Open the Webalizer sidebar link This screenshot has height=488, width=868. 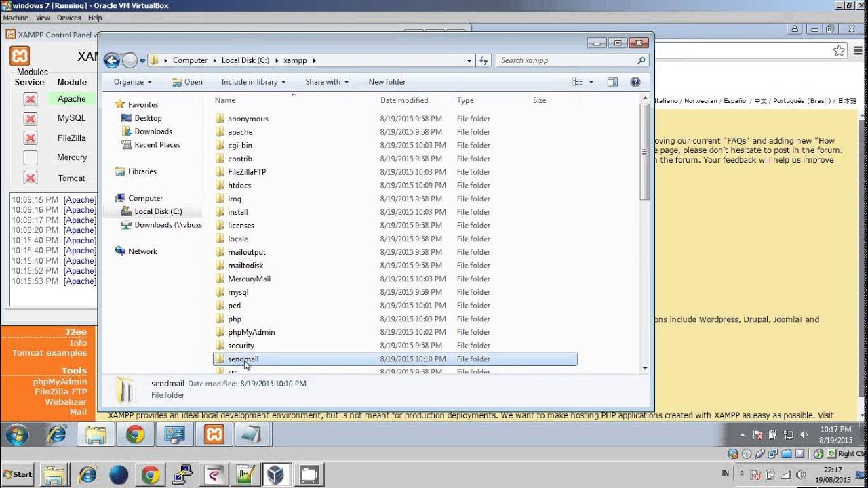pos(66,402)
